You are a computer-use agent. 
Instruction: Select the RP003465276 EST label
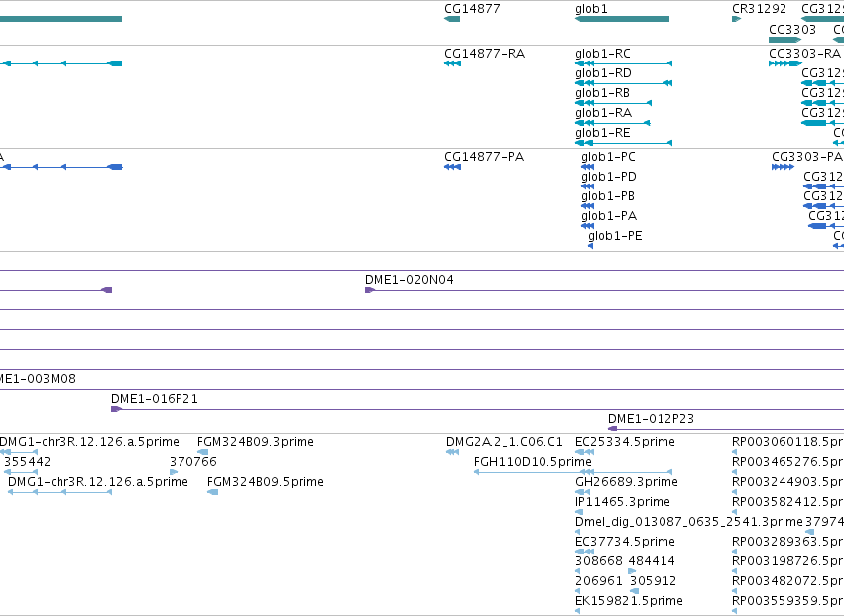(x=788, y=462)
